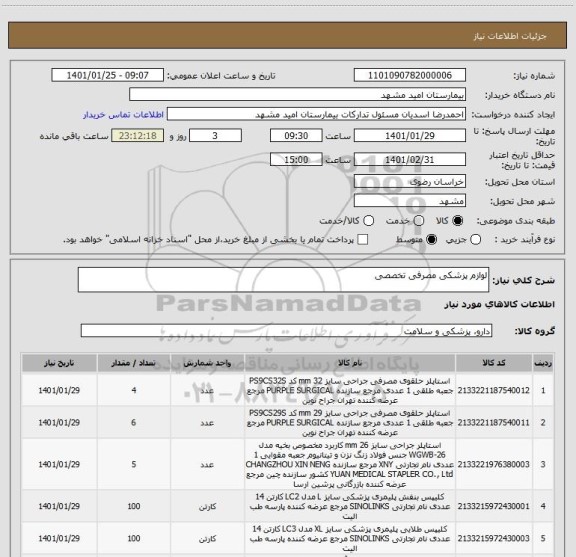The image size is (576, 557).
Task: Click the ردیف column header
Action: click(x=543, y=363)
